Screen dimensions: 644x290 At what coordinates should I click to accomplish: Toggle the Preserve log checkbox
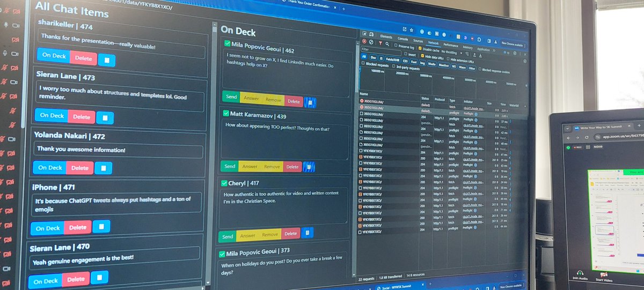click(x=396, y=45)
